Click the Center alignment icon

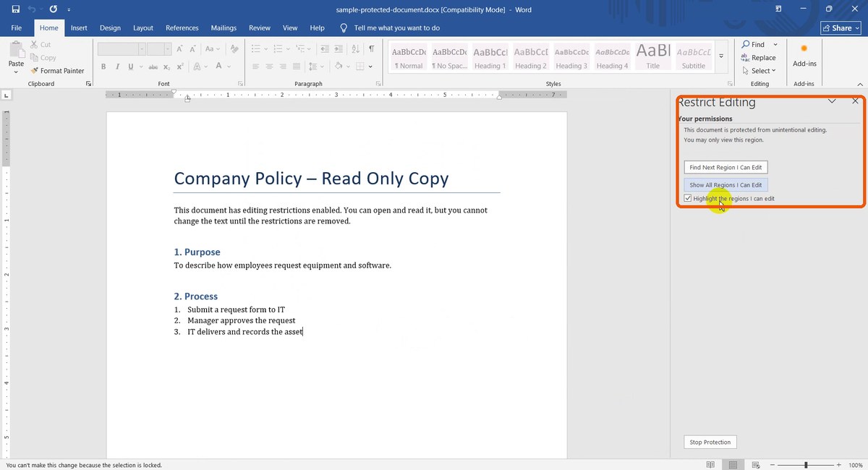270,67
